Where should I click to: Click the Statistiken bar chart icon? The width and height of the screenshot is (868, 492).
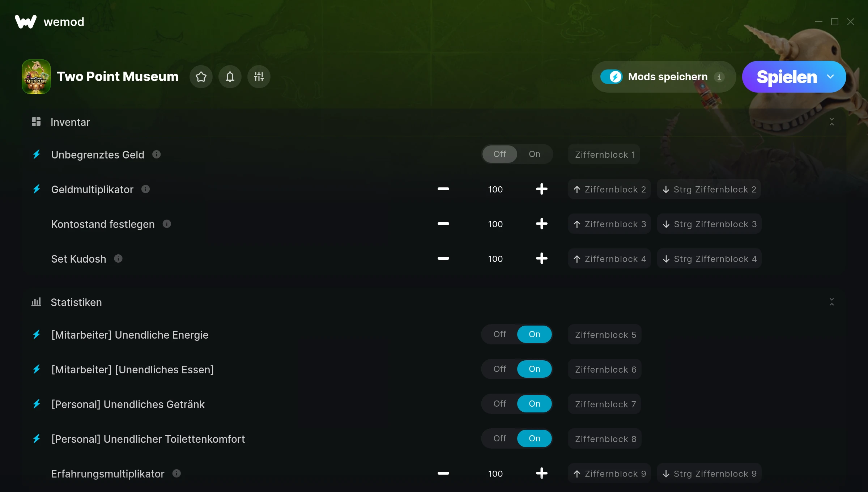(36, 302)
